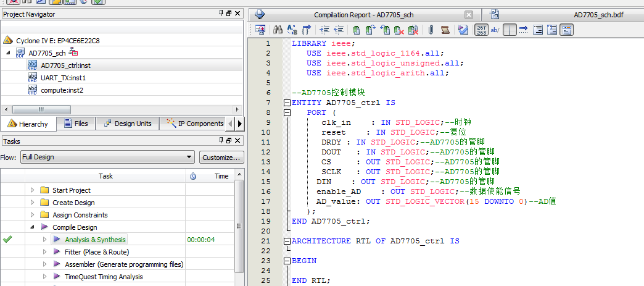
Task: Switch to the Files tab
Action: point(75,124)
